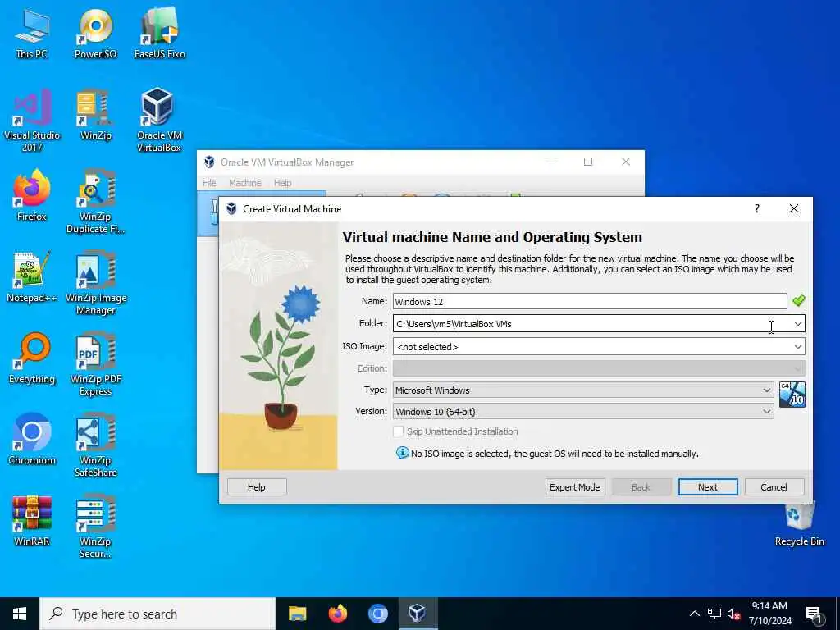
Task: Open Chromium from the taskbar
Action: coord(377,614)
